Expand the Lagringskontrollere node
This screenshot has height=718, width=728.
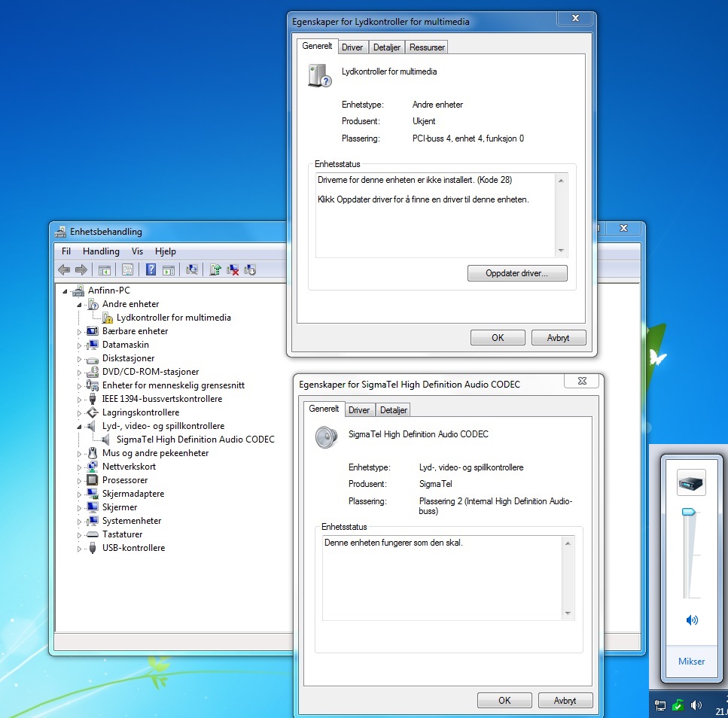click(x=79, y=413)
